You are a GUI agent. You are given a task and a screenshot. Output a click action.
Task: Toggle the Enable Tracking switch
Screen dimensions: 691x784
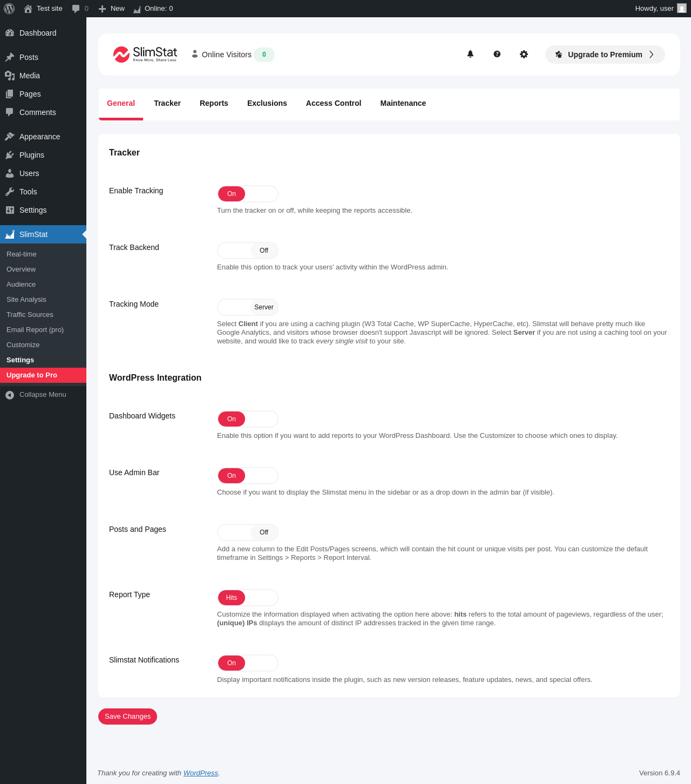(x=248, y=194)
